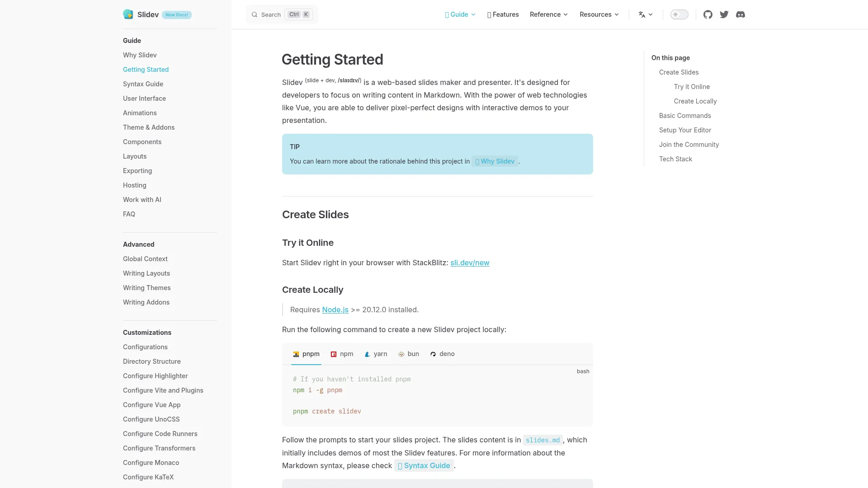Open Exporting sidebar page
The width and height of the screenshot is (868, 488).
click(137, 171)
